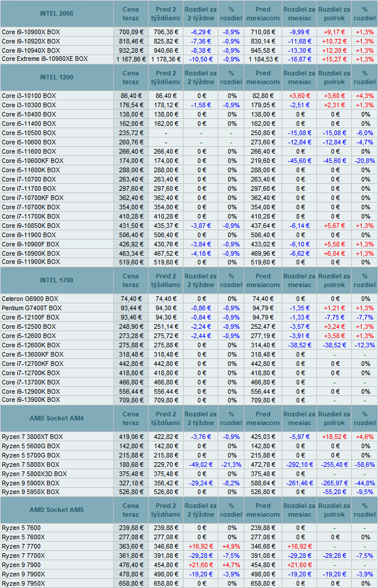Select the Ryzen 9 7900X row name
This screenshot has height=588, width=378.
[x=23, y=574]
